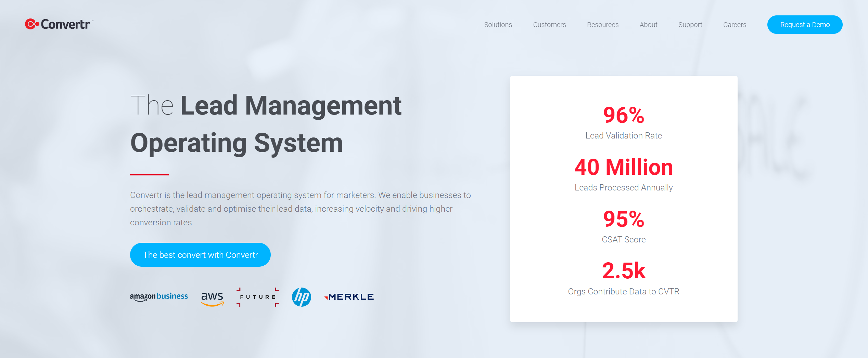Open the Solutions menu
This screenshot has height=358, width=868.
click(x=498, y=24)
